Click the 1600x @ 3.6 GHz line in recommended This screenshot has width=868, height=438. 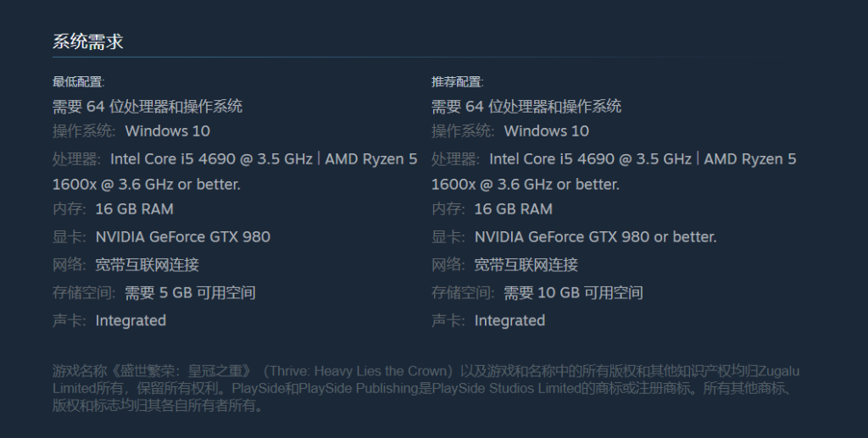526,184
